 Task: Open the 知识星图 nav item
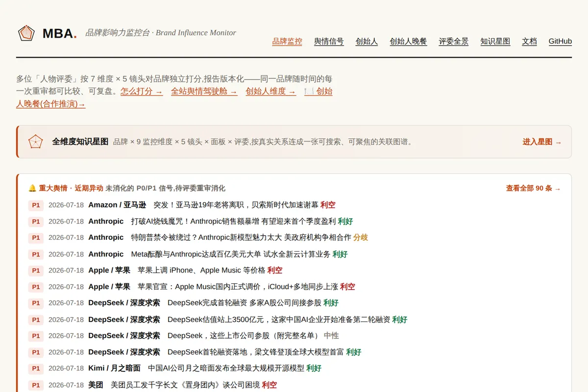[x=495, y=42]
